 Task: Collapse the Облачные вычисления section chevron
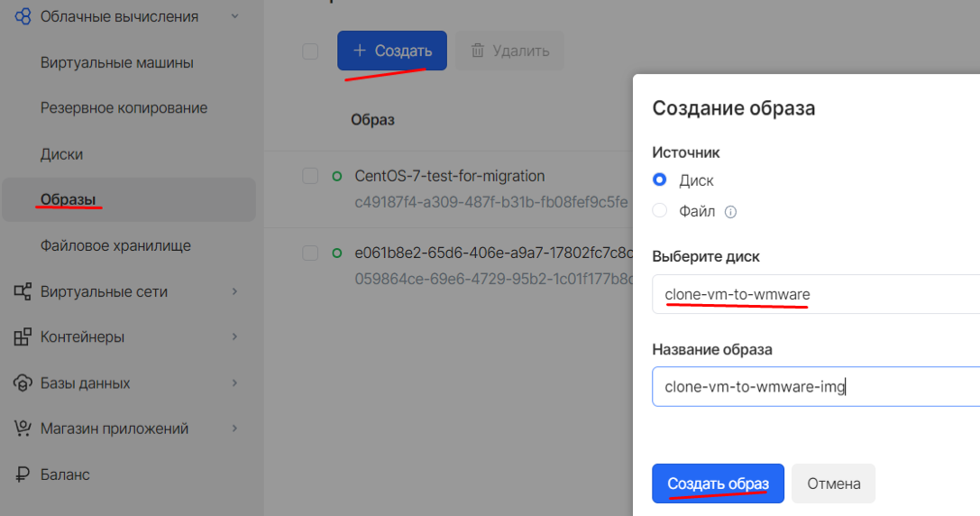point(235,16)
